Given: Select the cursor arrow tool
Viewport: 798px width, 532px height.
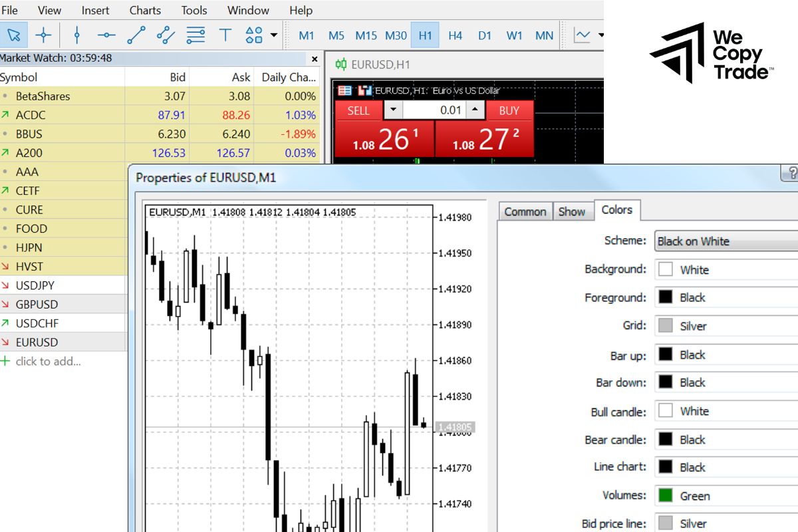Looking at the screenshot, I should pos(14,35).
